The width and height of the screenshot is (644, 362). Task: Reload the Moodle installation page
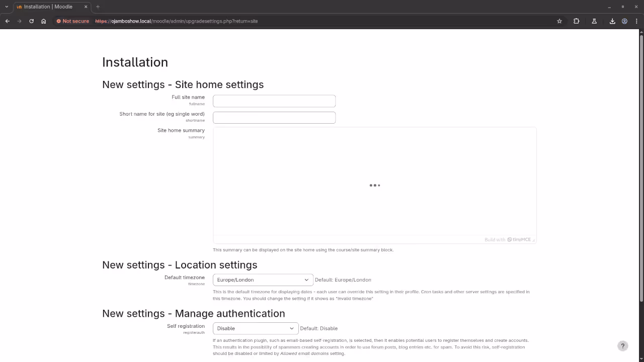(x=31, y=21)
